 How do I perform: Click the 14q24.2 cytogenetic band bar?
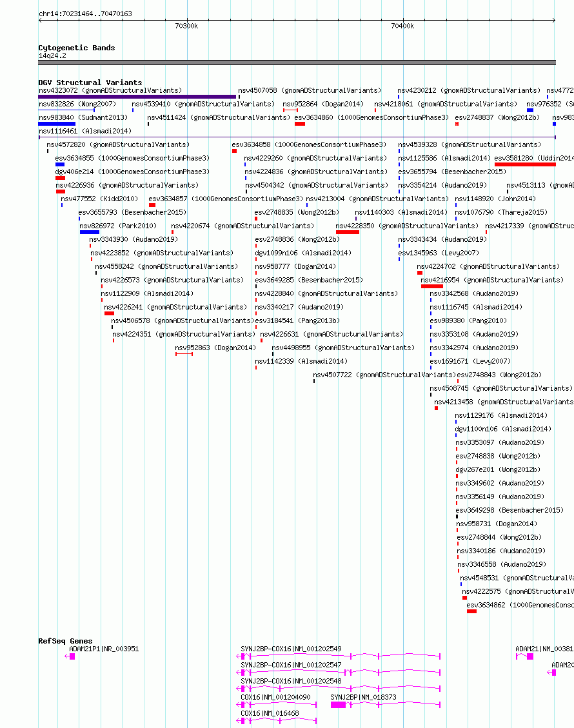click(297, 62)
